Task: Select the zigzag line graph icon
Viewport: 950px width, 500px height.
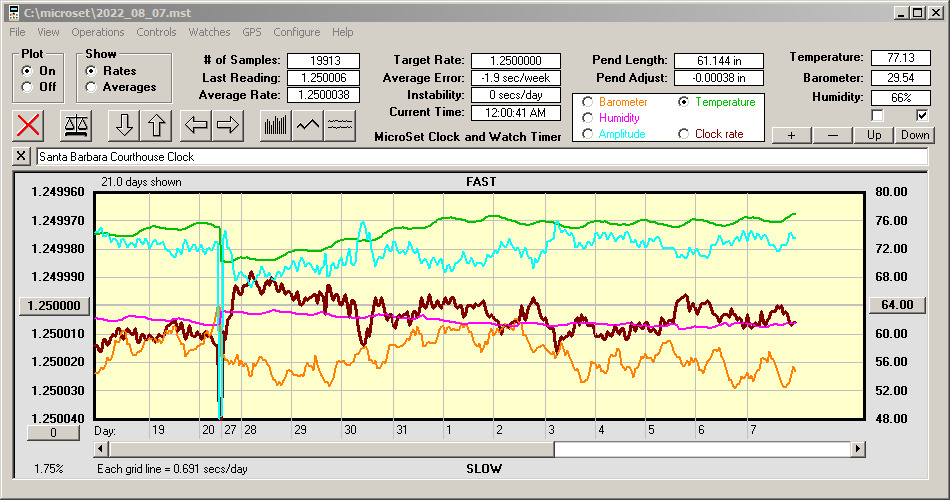Action: 308,125
